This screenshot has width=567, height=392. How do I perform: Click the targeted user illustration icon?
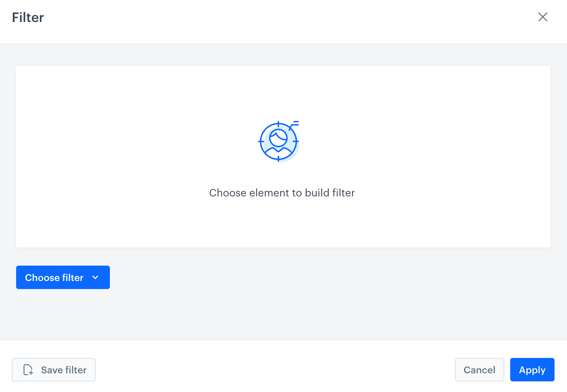click(278, 141)
